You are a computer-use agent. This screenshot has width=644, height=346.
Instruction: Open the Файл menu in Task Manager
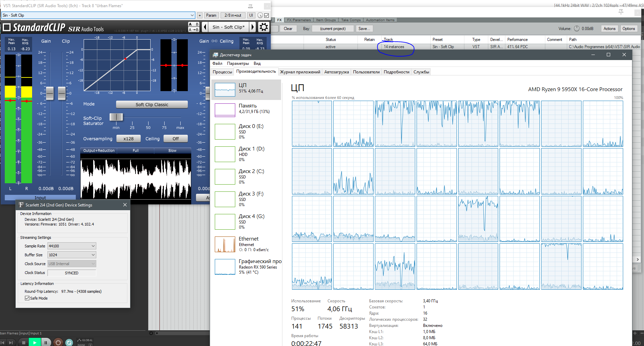click(217, 63)
